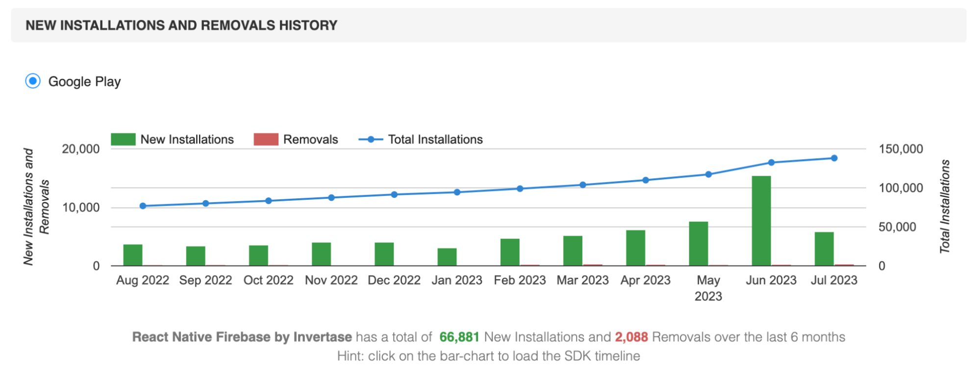Click the Oct 2022 green installations bar

point(258,256)
